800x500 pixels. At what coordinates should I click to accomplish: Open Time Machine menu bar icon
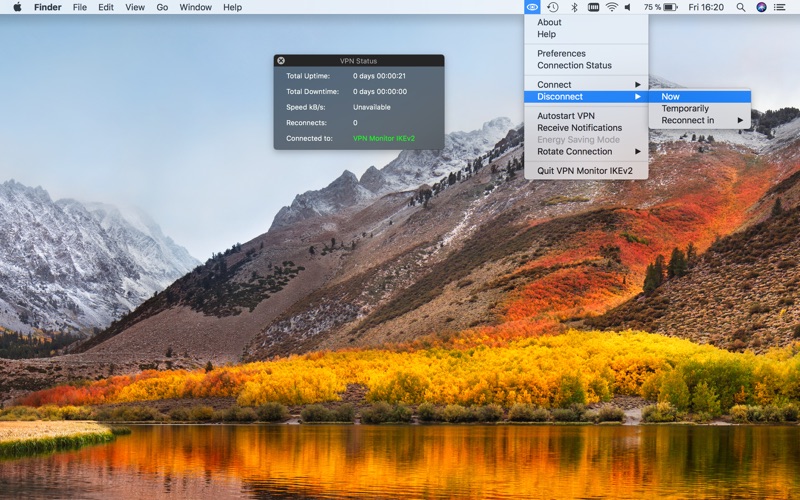[553, 7]
